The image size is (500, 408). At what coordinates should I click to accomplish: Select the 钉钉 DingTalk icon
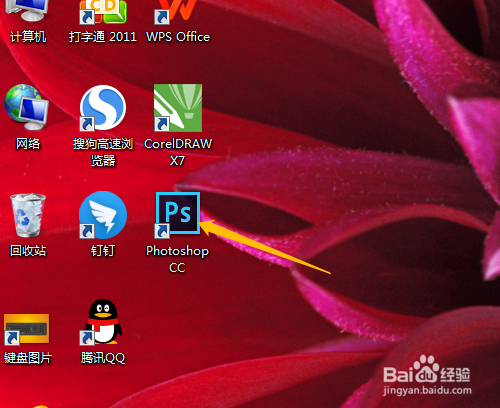coord(103,215)
